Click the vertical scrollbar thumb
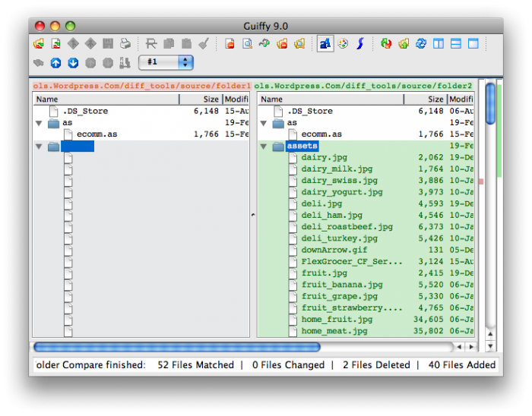The width and height of the screenshot is (532, 416). click(x=490, y=103)
